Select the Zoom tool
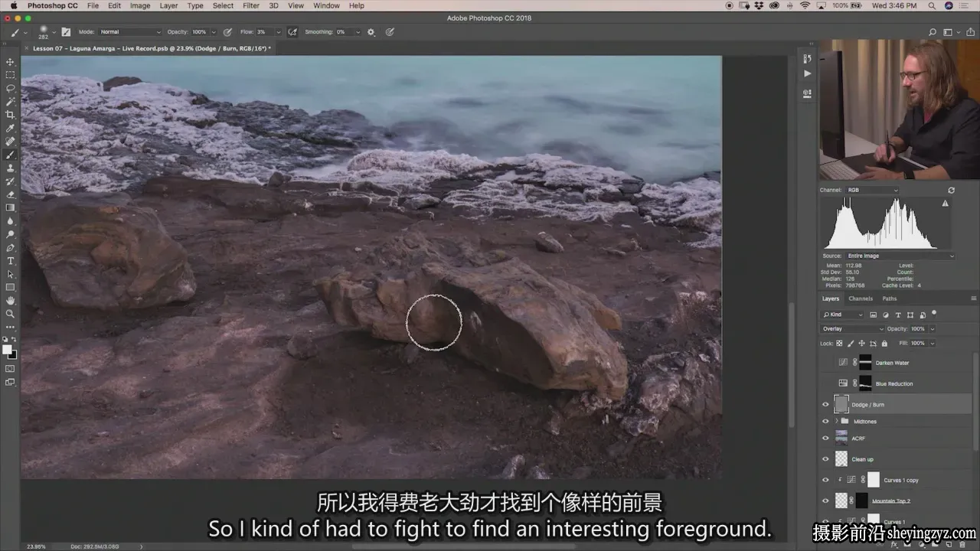Screen dimensions: 980x551 pyautogui.click(x=10, y=314)
